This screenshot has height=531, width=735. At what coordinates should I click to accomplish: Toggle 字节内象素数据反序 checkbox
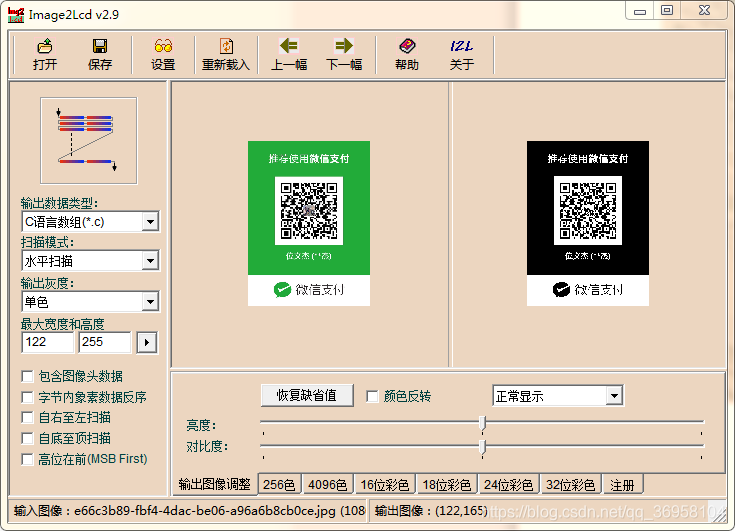(28, 397)
